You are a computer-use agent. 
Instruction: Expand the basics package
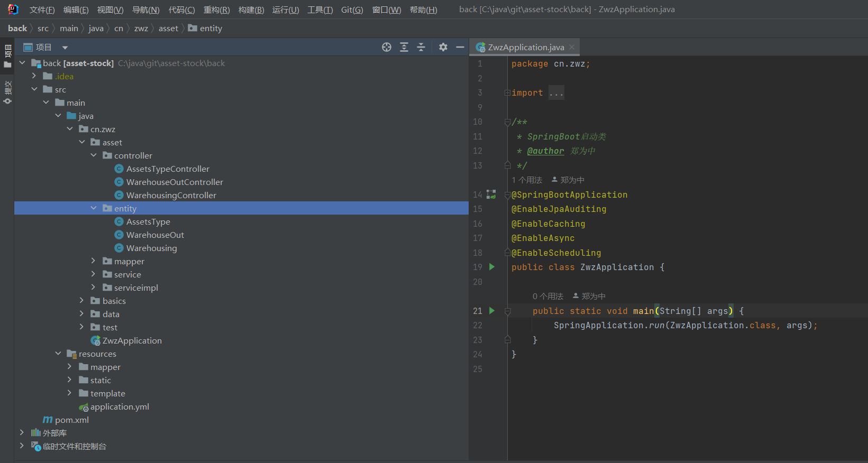pos(81,301)
